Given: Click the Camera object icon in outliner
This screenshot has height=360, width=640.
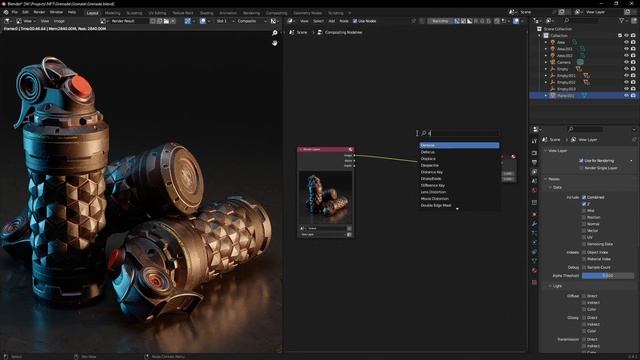Looking at the screenshot, I should click(553, 62).
